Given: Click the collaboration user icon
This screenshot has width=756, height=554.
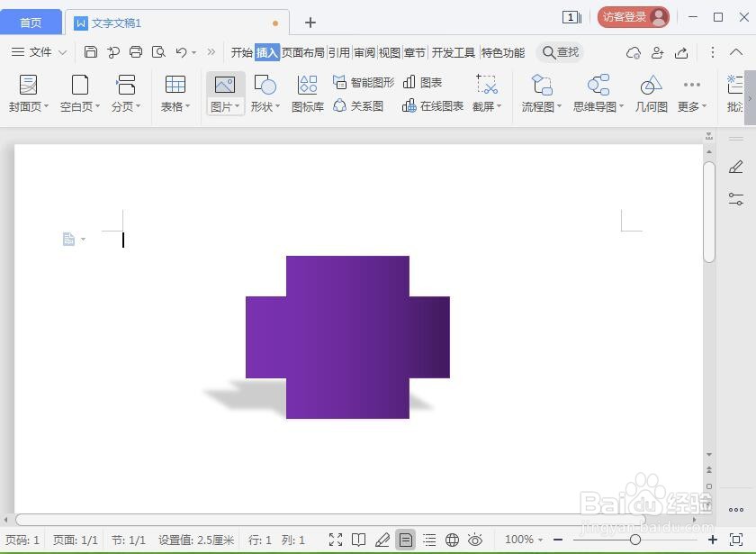Looking at the screenshot, I should pyautogui.click(x=658, y=52).
